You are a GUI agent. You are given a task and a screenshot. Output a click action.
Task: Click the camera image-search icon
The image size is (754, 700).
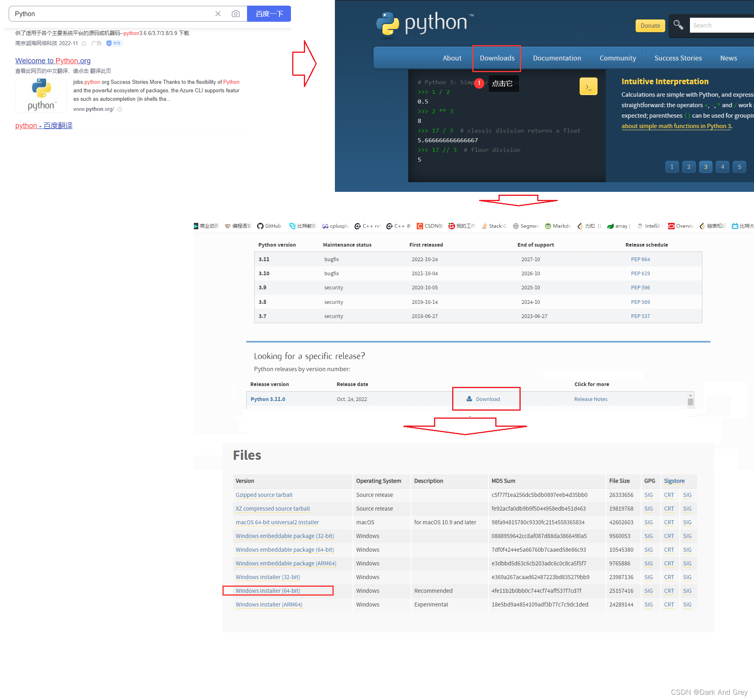(x=236, y=14)
